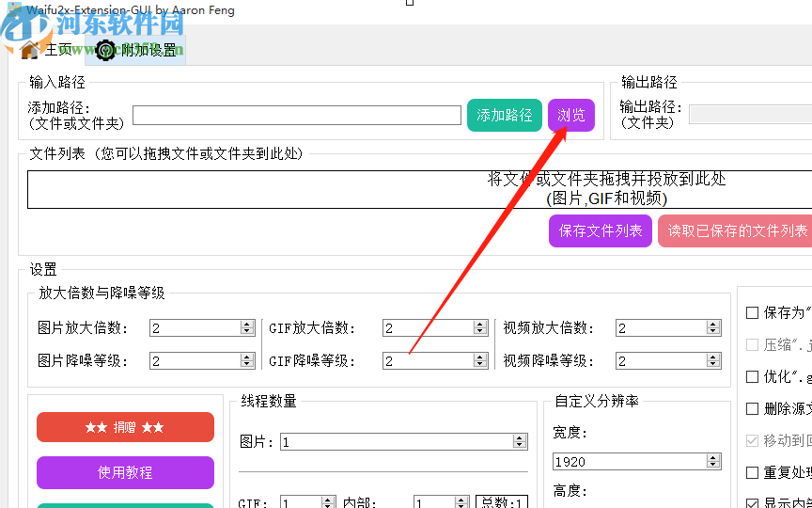Image resolution: width=812 pixels, height=508 pixels.
Task: Increase 图片放大倍数 with up arrow
Action: point(247,324)
